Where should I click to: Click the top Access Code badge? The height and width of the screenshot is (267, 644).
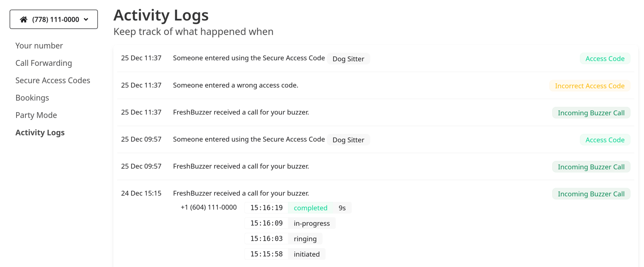(605, 59)
